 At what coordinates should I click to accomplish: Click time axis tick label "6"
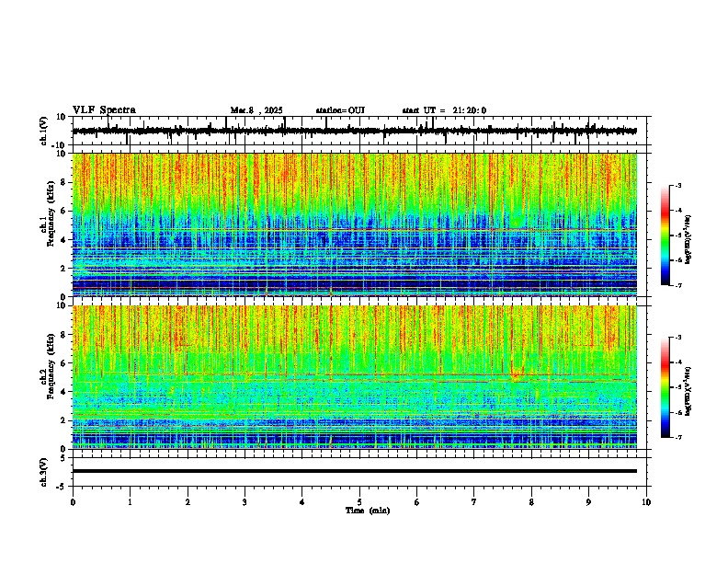coord(417,502)
